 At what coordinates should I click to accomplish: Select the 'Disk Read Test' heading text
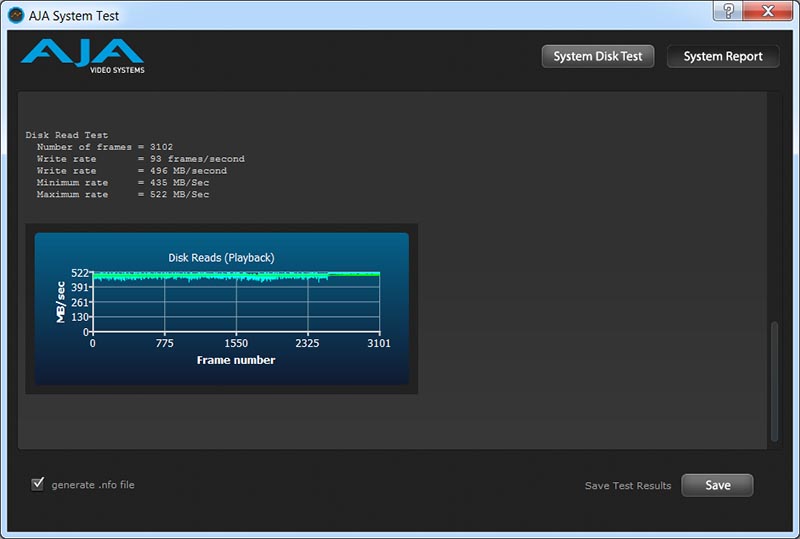tap(67, 135)
